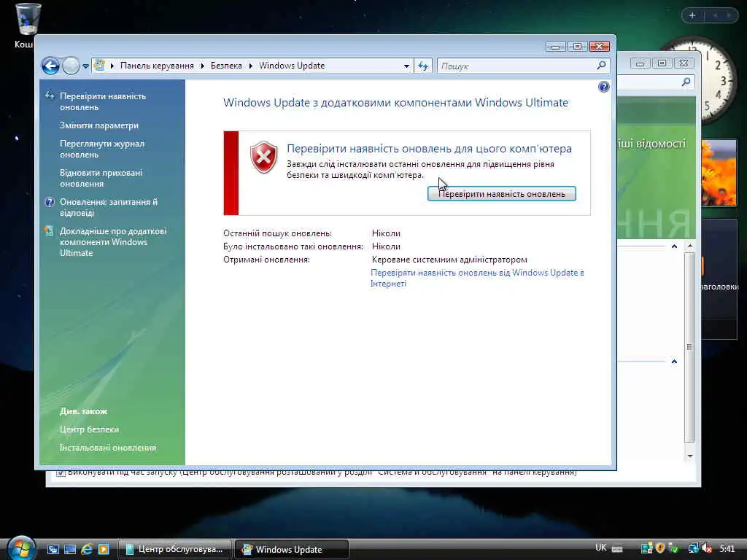Click the Control Panel icon in address bar

click(x=99, y=65)
